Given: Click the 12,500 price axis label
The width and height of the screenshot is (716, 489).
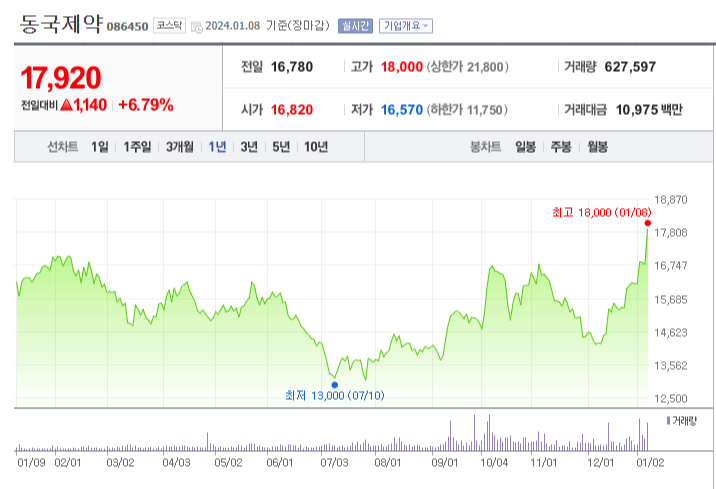Looking at the screenshot, I should click(x=671, y=399).
